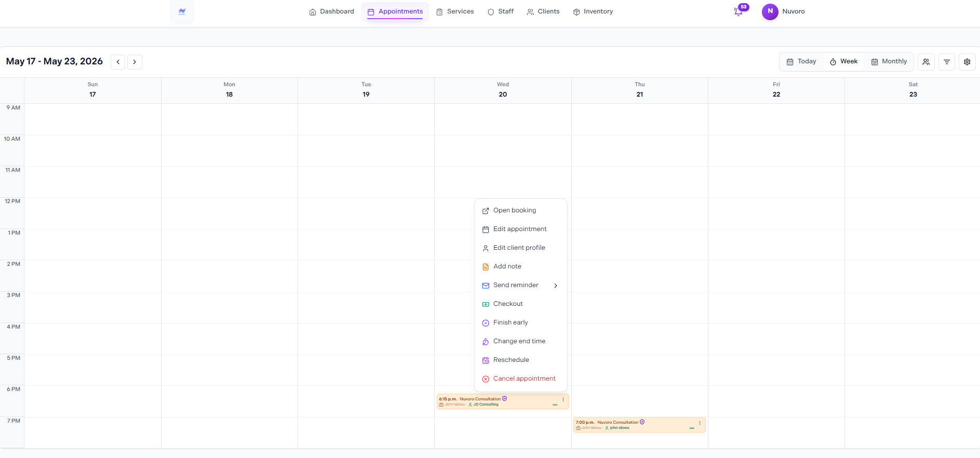Open the Services tab
Image resolution: width=980 pixels, height=458 pixels.
pyautogui.click(x=455, y=11)
